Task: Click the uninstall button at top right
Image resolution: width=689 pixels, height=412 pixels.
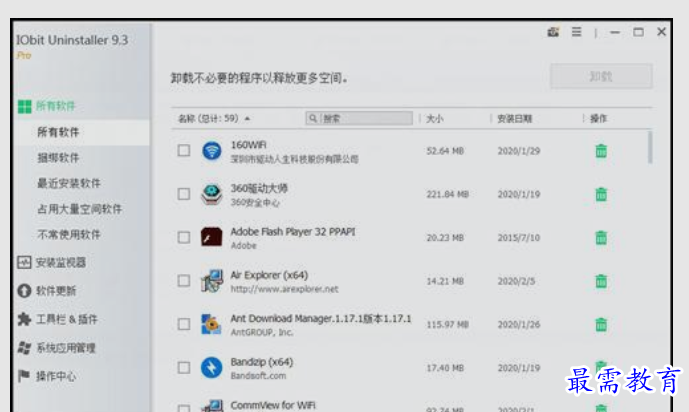Action: point(601,76)
